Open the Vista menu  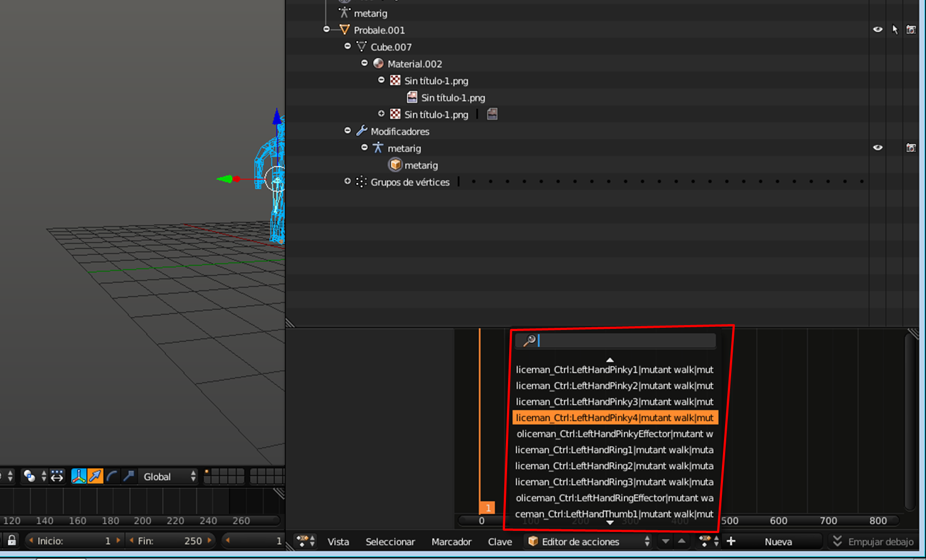pyautogui.click(x=339, y=541)
